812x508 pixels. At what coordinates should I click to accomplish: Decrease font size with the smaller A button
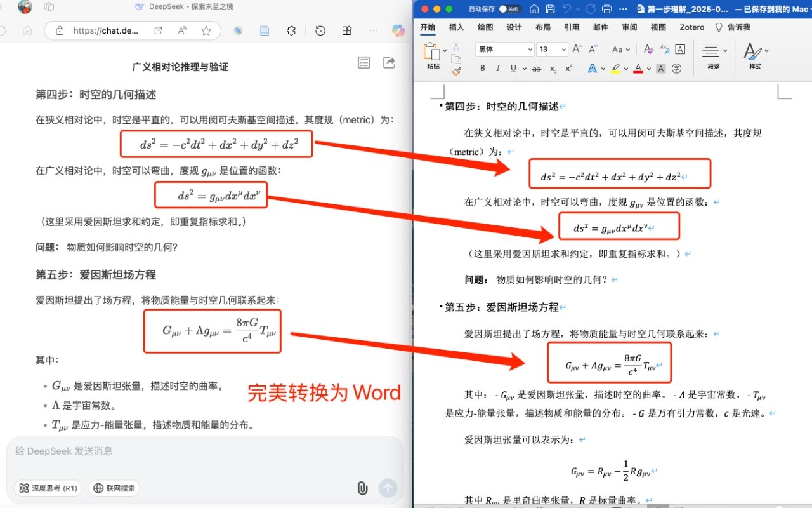(593, 49)
